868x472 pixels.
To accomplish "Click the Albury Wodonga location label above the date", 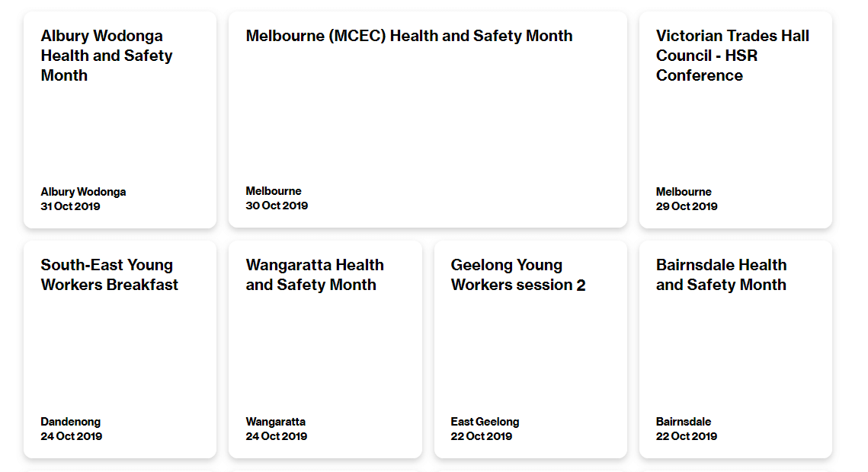I will (x=83, y=192).
